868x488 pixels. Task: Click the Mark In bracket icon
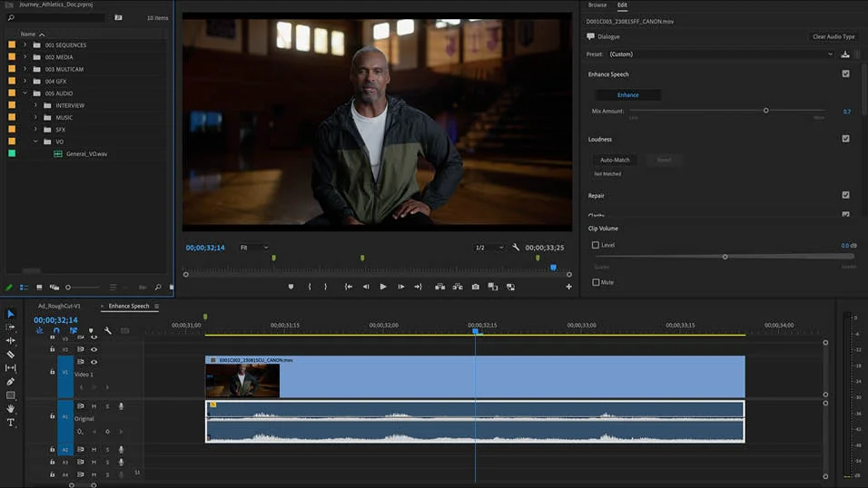point(310,287)
